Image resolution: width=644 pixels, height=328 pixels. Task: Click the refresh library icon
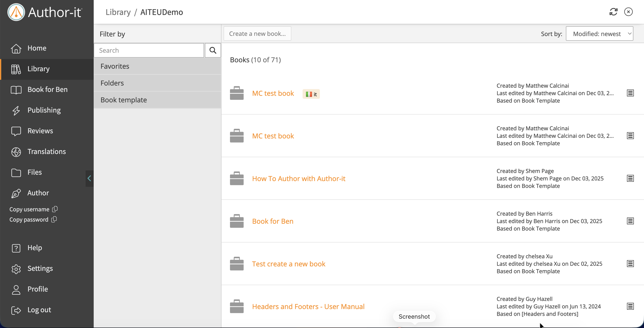[x=613, y=12]
